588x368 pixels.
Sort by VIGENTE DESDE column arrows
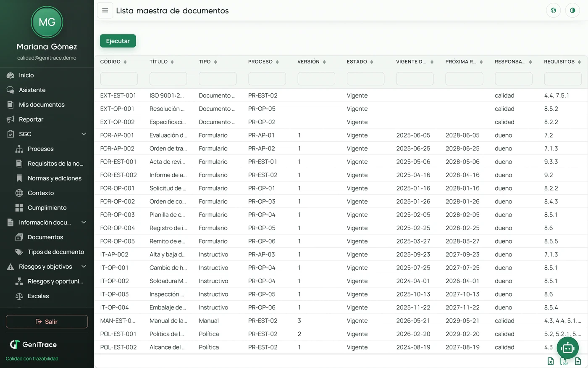432,62
